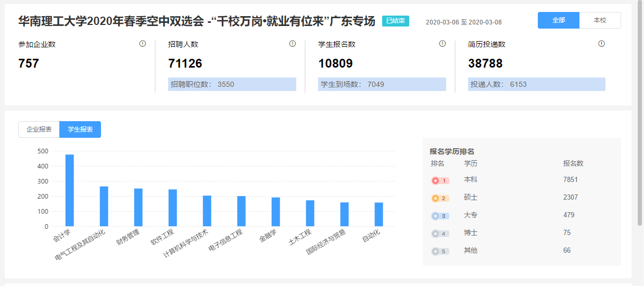Image resolution: width=644 pixels, height=286 pixels.
Task: Click the 38788 resume submission value
Action: tap(485, 63)
